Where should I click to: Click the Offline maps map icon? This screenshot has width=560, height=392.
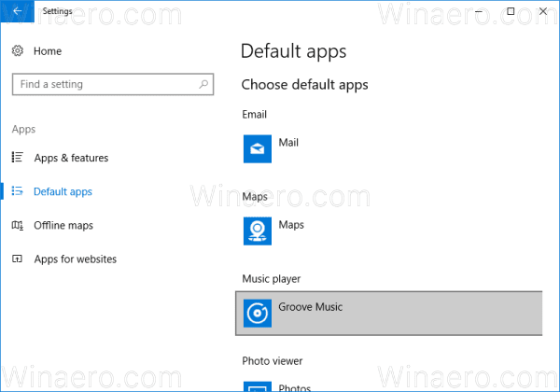(x=17, y=225)
